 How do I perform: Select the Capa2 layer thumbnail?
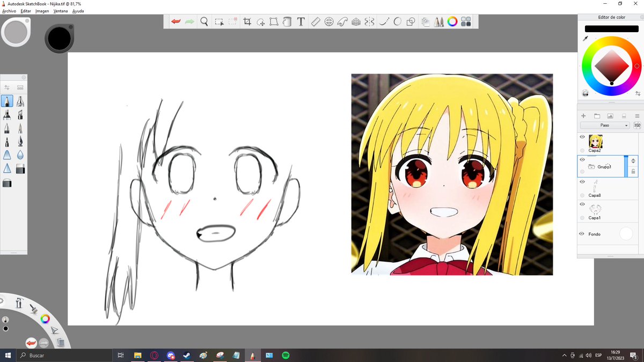point(595,141)
